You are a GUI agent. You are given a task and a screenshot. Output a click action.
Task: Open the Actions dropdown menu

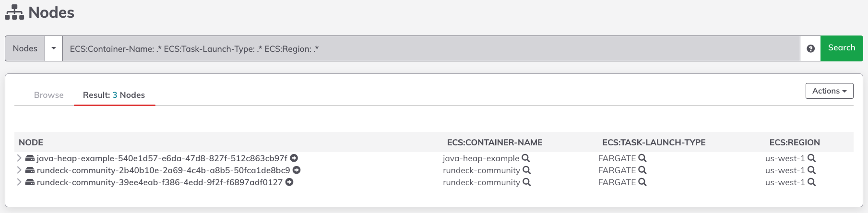coord(829,91)
